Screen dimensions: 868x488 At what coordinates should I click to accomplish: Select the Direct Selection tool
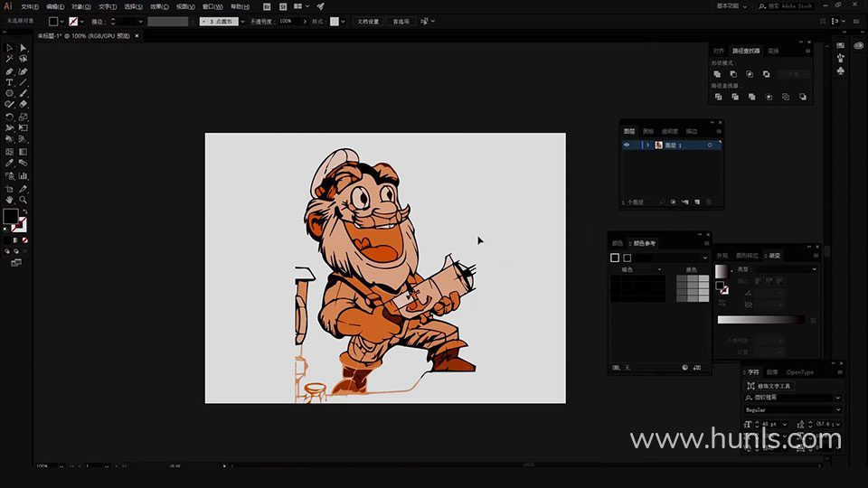click(24, 48)
